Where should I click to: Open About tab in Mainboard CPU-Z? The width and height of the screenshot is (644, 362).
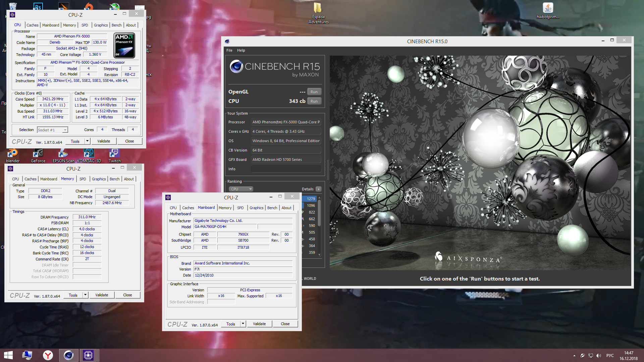(x=286, y=208)
